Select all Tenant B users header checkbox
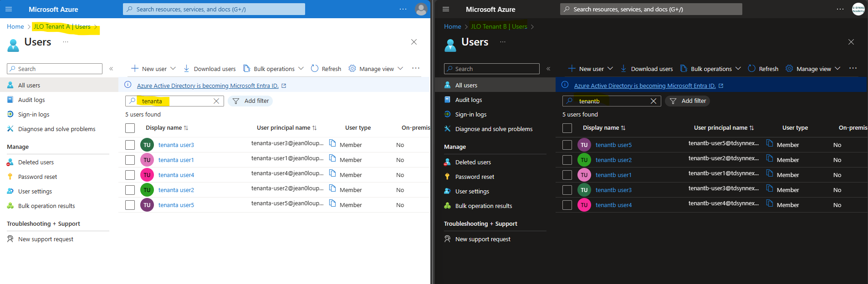The image size is (868, 284). click(x=567, y=128)
